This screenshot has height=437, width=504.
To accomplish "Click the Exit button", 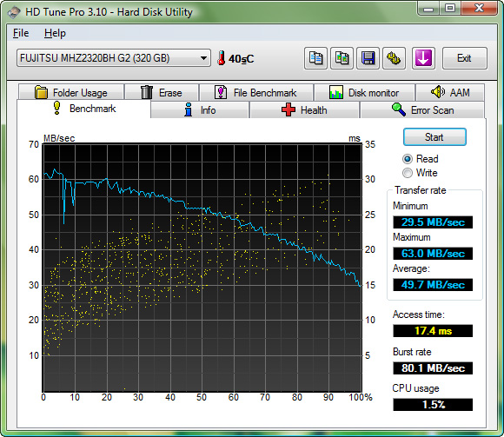I will [x=465, y=58].
